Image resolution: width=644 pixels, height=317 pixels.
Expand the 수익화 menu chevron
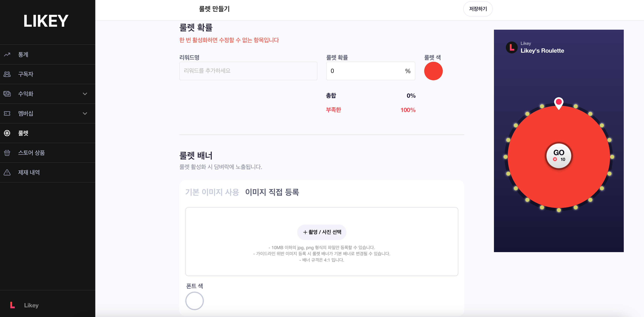(x=85, y=94)
